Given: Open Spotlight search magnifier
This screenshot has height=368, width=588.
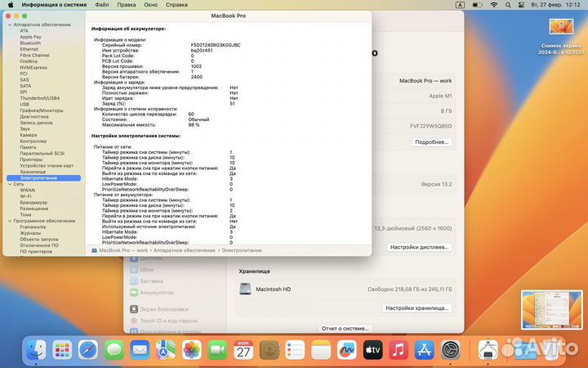Looking at the screenshot, I should tap(508, 5).
